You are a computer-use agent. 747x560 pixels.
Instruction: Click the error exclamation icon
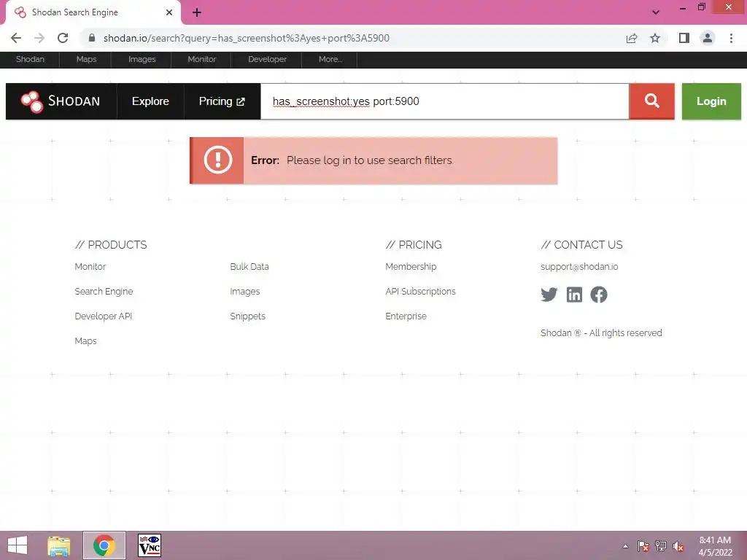pyautogui.click(x=217, y=160)
